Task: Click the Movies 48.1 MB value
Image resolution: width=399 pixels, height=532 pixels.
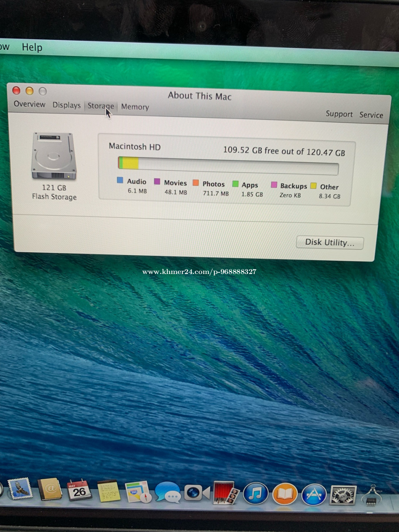Action: [176, 192]
